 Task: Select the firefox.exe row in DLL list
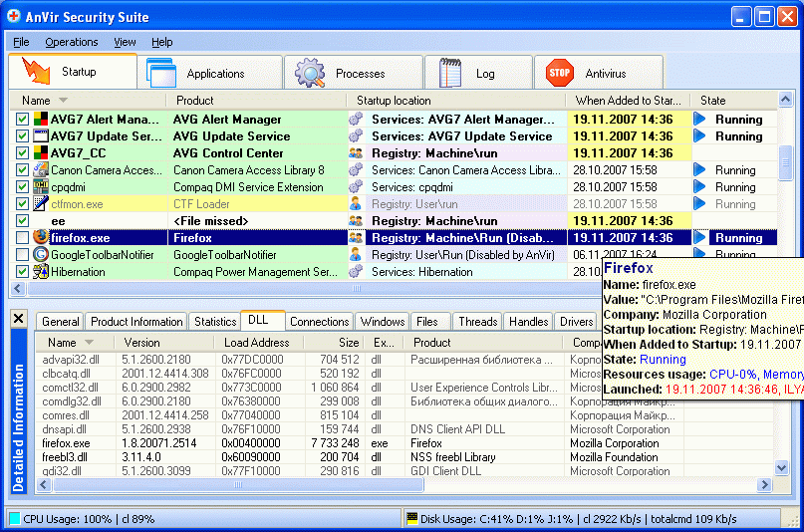[405, 443]
